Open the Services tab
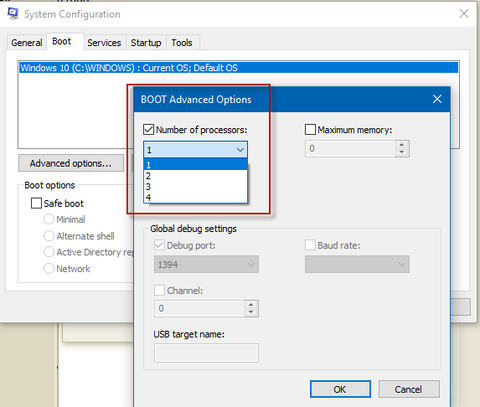The image size is (480, 407). pyautogui.click(x=104, y=43)
